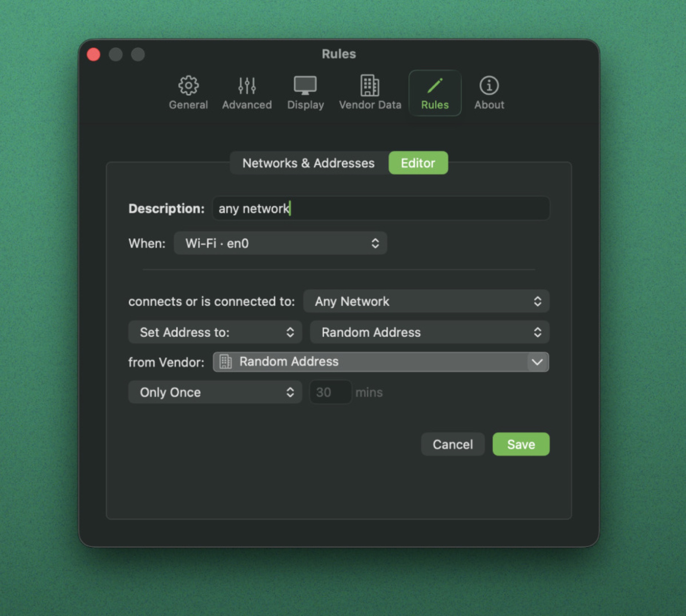686x616 pixels.
Task: Open the Advanced sliders pane
Action: tap(247, 93)
